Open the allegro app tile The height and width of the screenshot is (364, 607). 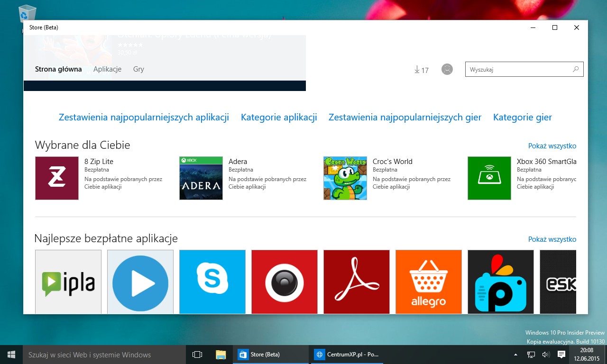pos(429,282)
